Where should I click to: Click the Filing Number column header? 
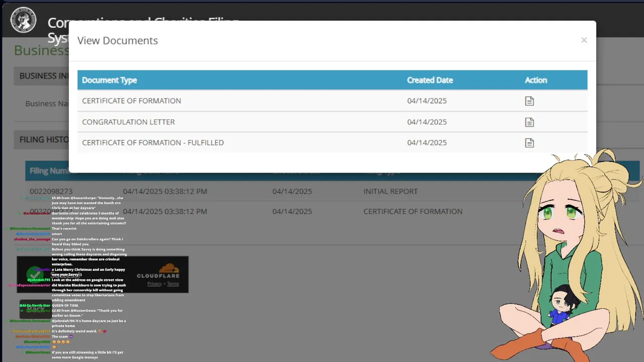tap(49, 171)
